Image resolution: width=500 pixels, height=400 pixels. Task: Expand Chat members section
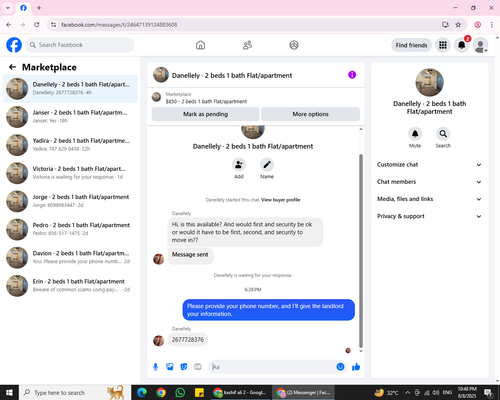[x=429, y=182]
